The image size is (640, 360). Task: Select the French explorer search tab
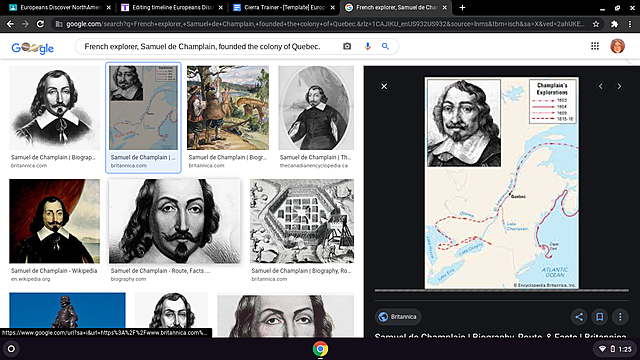click(x=395, y=7)
